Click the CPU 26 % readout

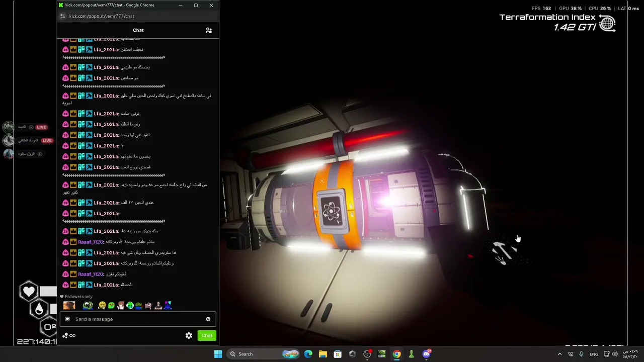(x=600, y=9)
